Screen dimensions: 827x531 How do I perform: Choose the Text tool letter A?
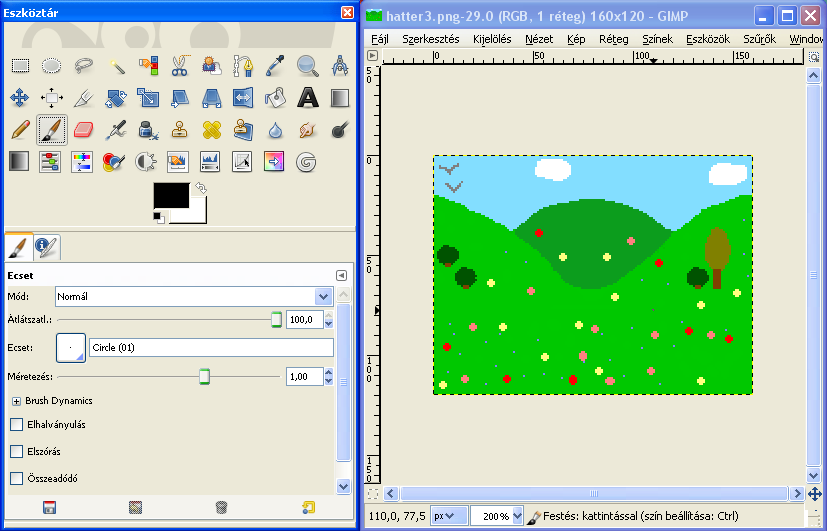point(307,98)
